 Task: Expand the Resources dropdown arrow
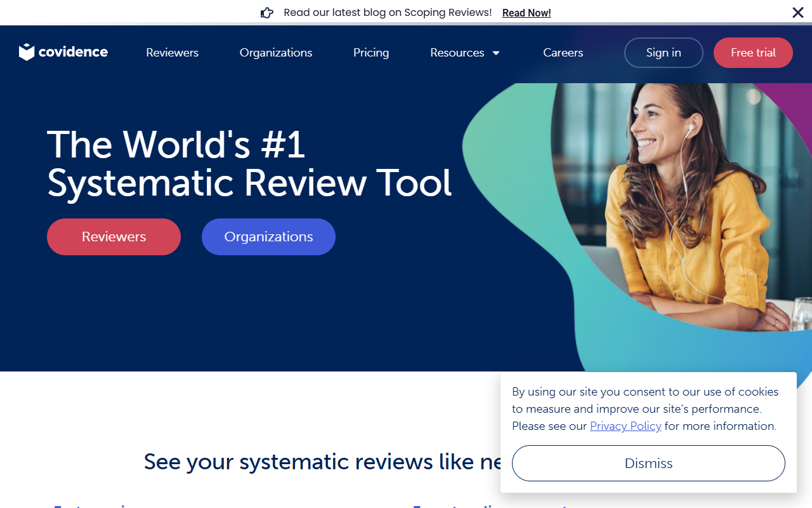(496, 53)
